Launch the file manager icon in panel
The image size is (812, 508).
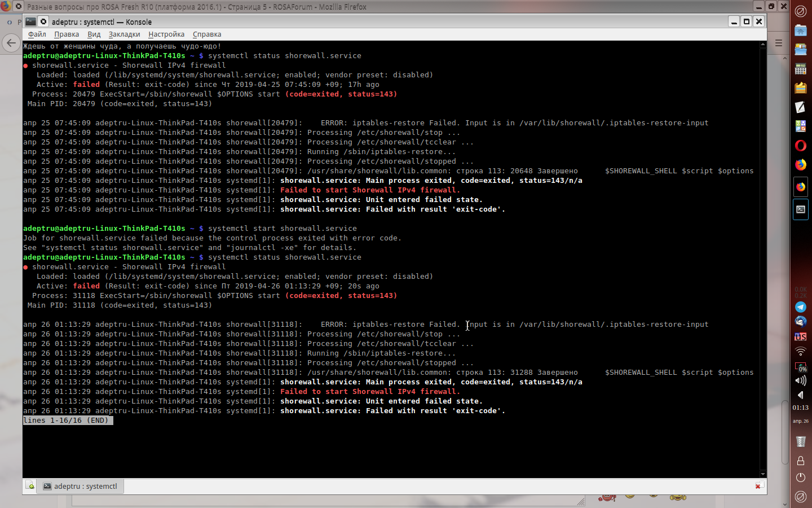[801, 50]
